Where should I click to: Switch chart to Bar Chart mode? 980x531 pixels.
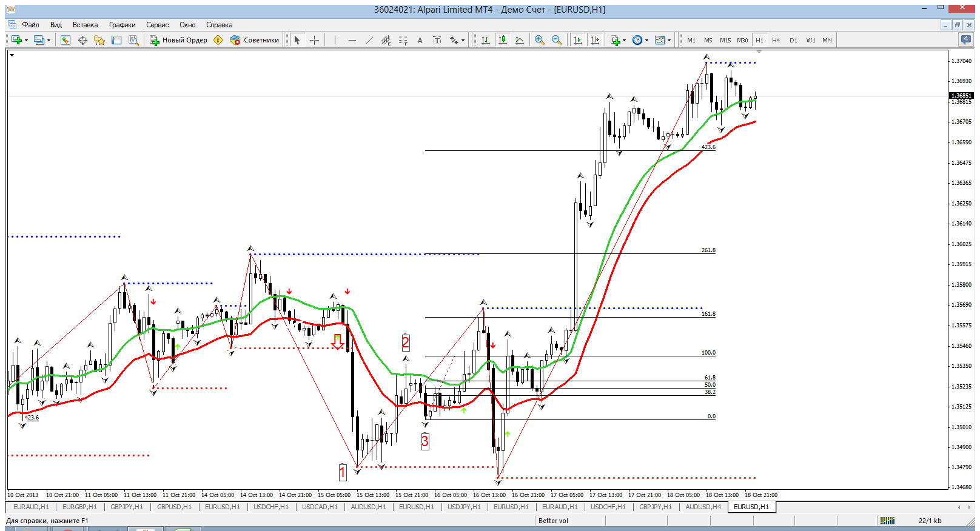(x=486, y=40)
